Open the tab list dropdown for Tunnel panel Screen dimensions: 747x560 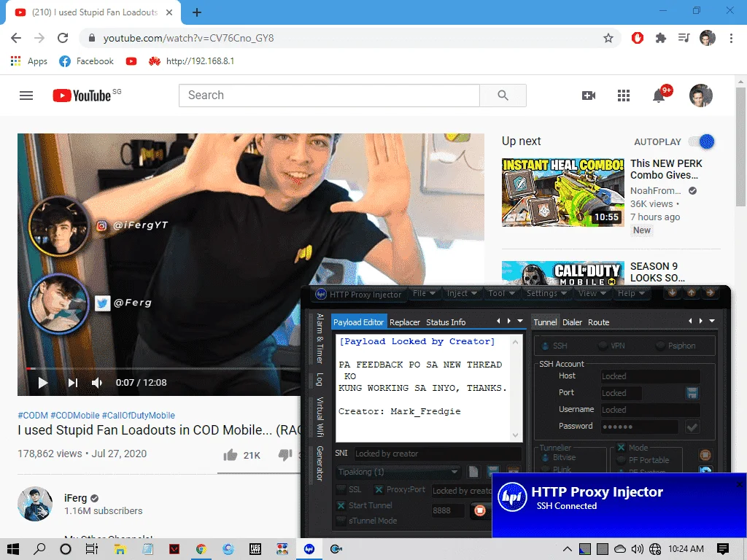pyautogui.click(x=712, y=322)
